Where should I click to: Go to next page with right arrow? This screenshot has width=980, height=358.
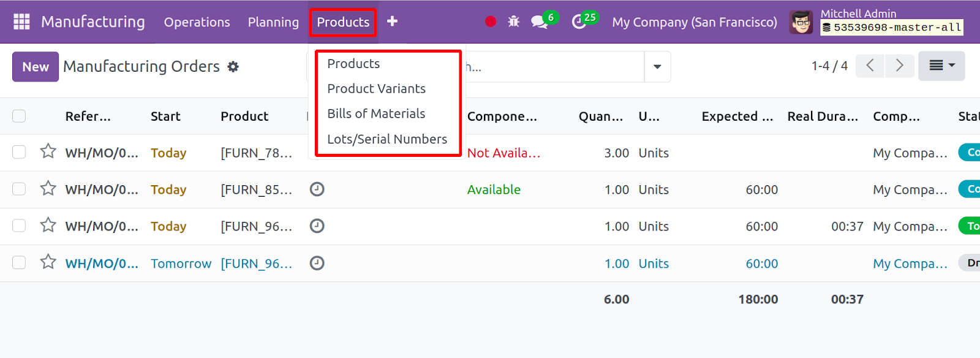(x=900, y=66)
